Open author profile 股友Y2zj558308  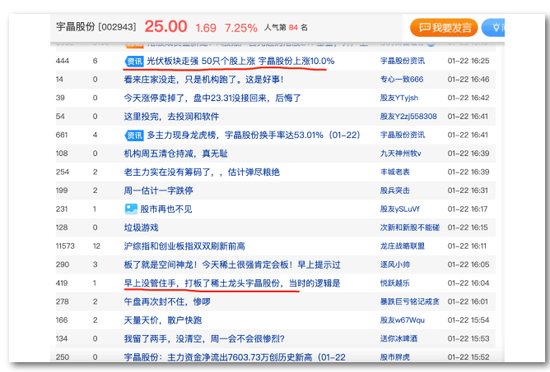[x=408, y=116]
